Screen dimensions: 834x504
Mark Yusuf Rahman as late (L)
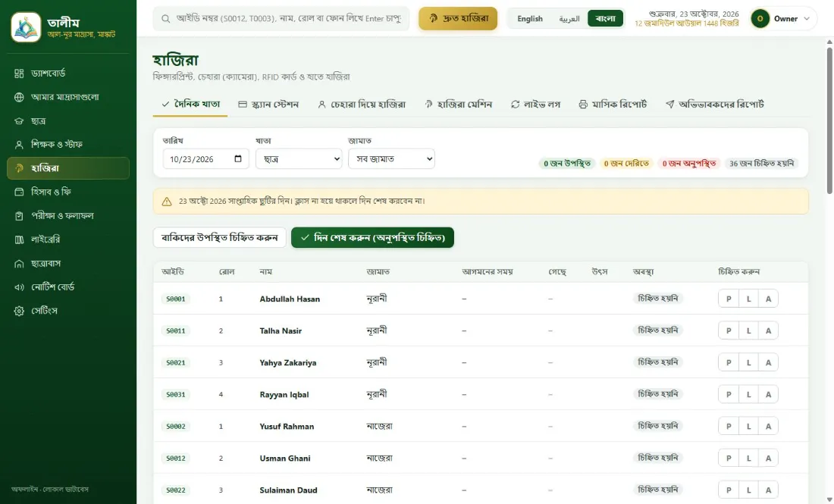click(748, 427)
